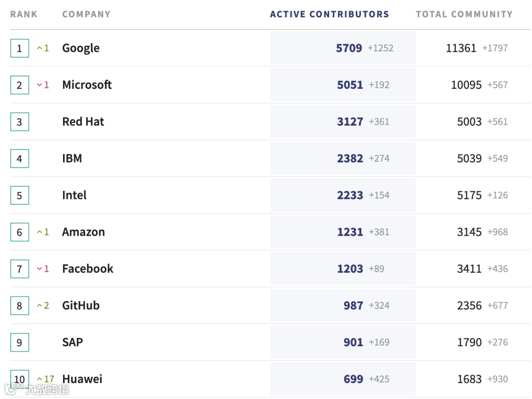Viewport: 532px width, 399px height.
Task: Open the Amazon company link
Action: coord(83,232)
